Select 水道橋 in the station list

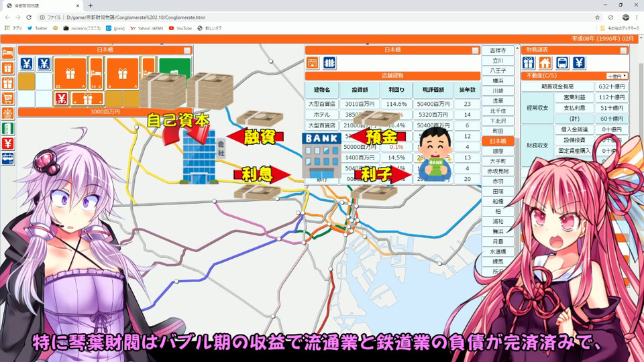click(x=498, y=251)
